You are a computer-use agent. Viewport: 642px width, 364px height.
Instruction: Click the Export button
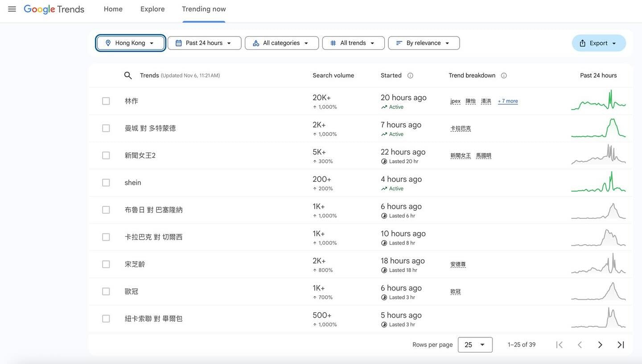(598, 43)
